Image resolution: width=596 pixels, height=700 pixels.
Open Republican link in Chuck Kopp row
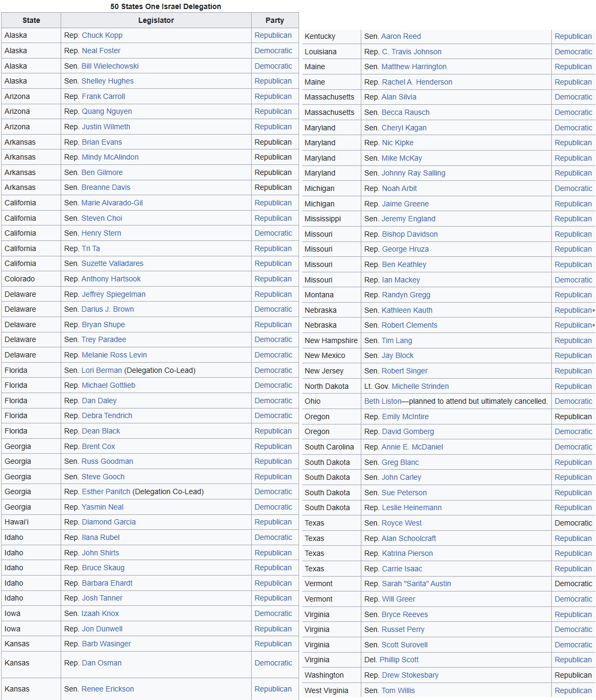coord(273,35)
